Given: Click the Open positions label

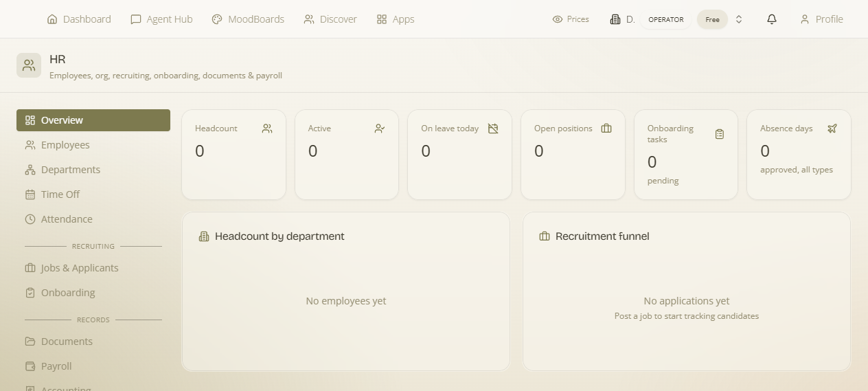Looking at the screenshot, I should point(563,129).
